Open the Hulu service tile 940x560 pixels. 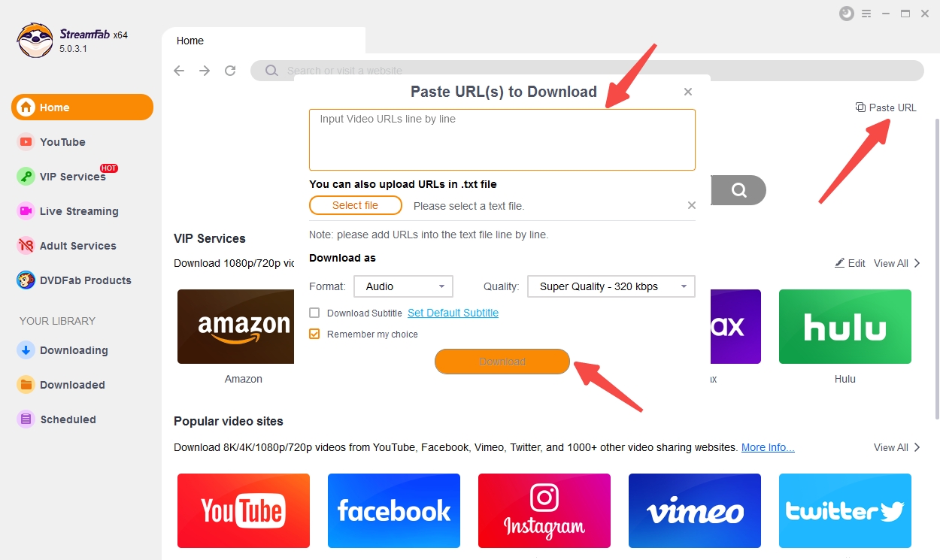pos(845,327)
